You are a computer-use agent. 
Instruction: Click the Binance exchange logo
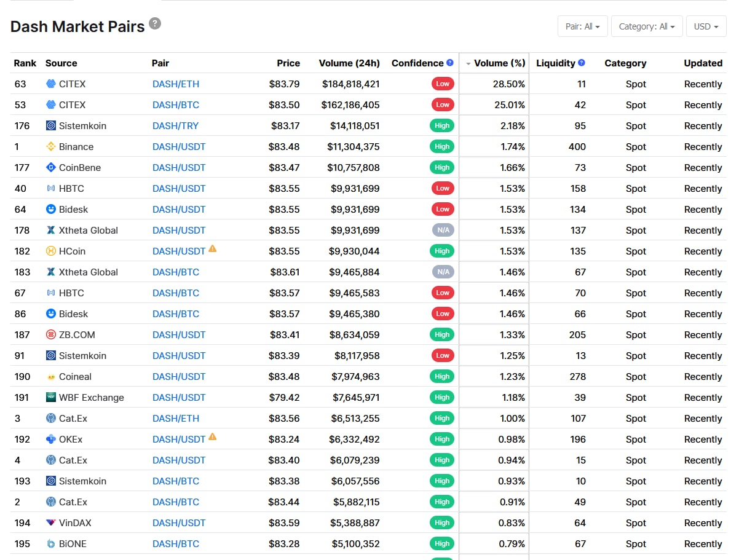tap(51, 146)
